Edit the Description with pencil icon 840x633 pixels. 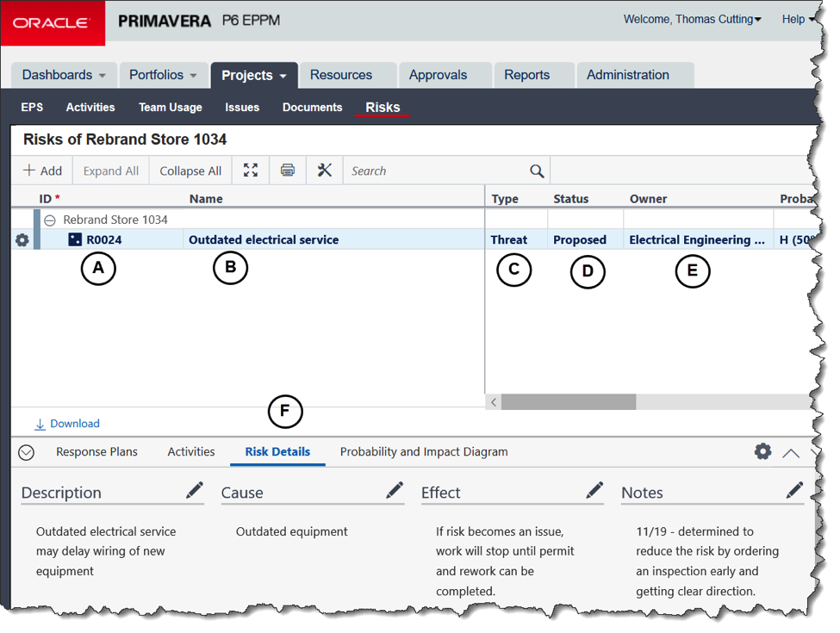click(195, 490)
